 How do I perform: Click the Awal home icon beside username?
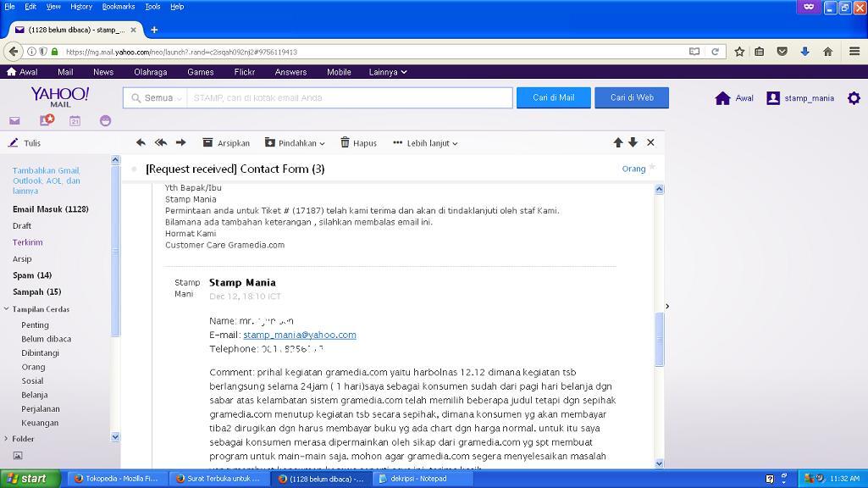[x=733, y=98]
